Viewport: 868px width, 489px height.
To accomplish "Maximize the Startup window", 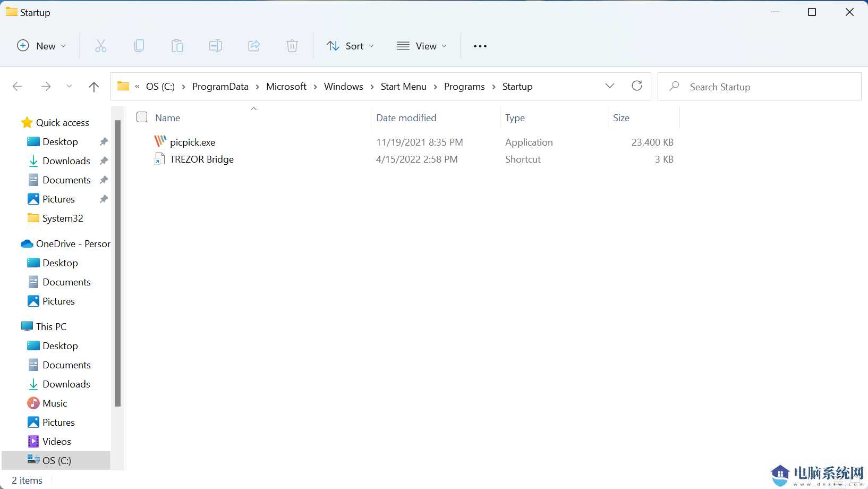I will pyautogui.click(x=812, y=12).
